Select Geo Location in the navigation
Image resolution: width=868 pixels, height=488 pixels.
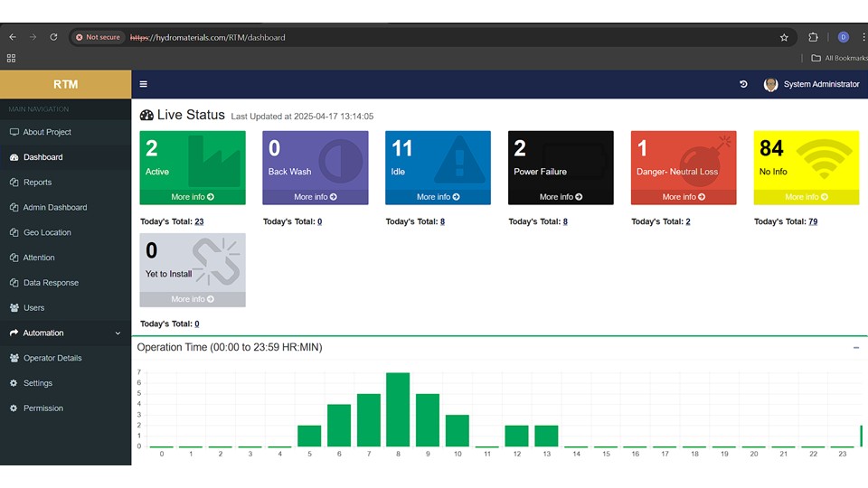click(x=47, y=232)
